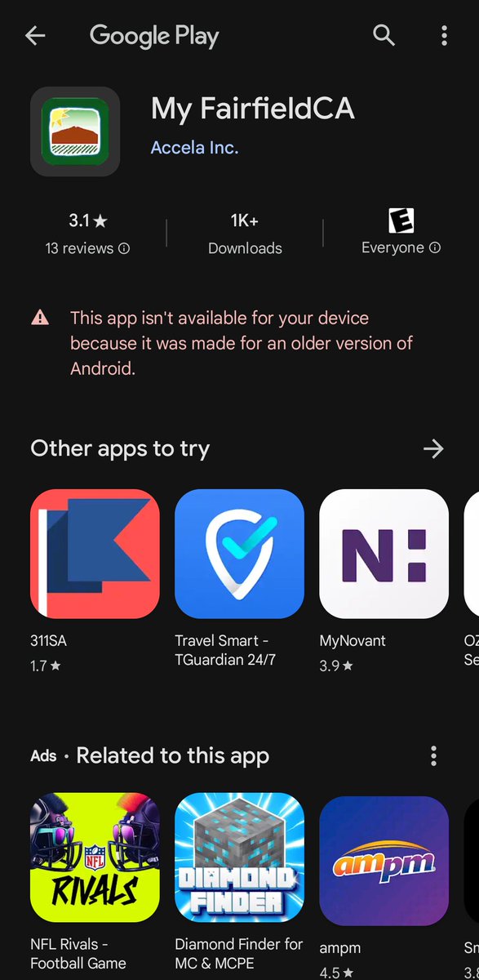The image size is (479, 980).
Task: Tap the info icon next to 13 reviews
Action: coord(124,248)
